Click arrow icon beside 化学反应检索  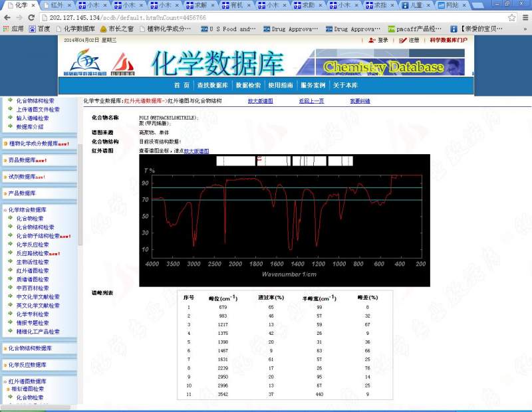[10, 244]
